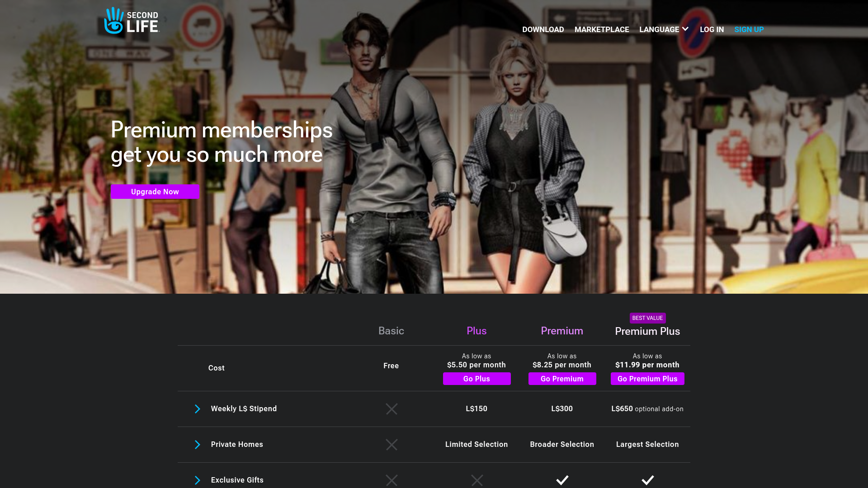Viewport: 868px width, 488px height.
Task: Click the BEST VALUE badge
Action: click(647, 318)
